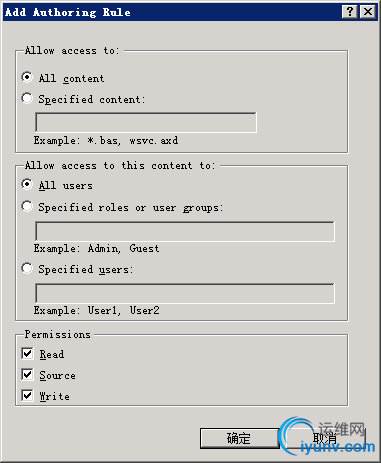The width and height of the screenshot is (381, 463).
Task: Cancel with the 取消 button
Action: coord(326,438)
